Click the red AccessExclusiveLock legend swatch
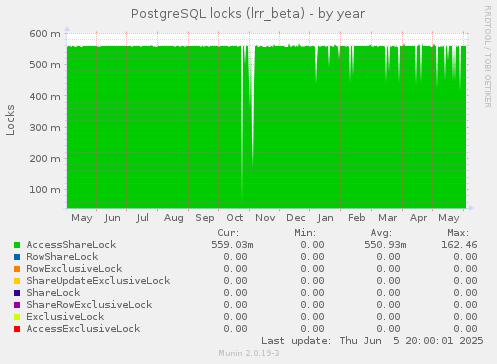This screenshot has width=497, height=364. point(17,329)
